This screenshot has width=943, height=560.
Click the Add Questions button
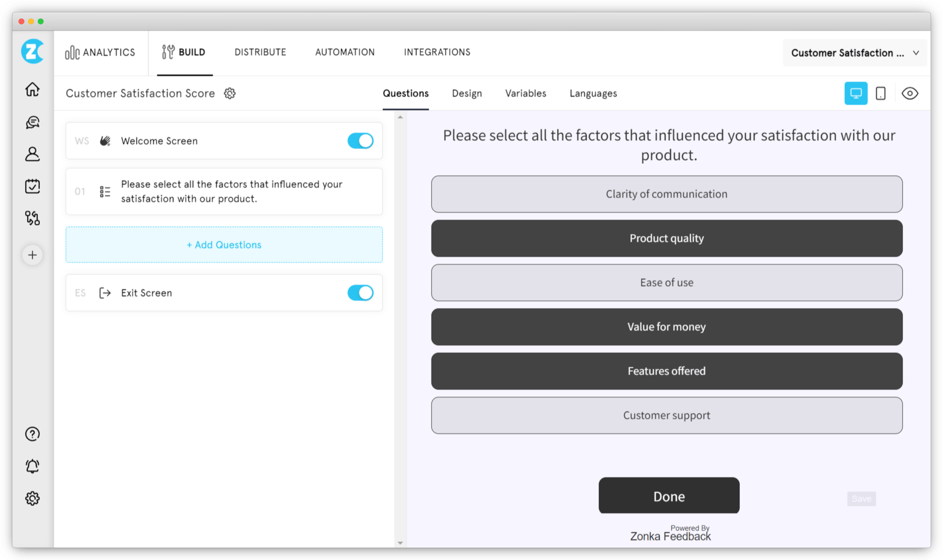pyautogui.click(x=223, y=244)
